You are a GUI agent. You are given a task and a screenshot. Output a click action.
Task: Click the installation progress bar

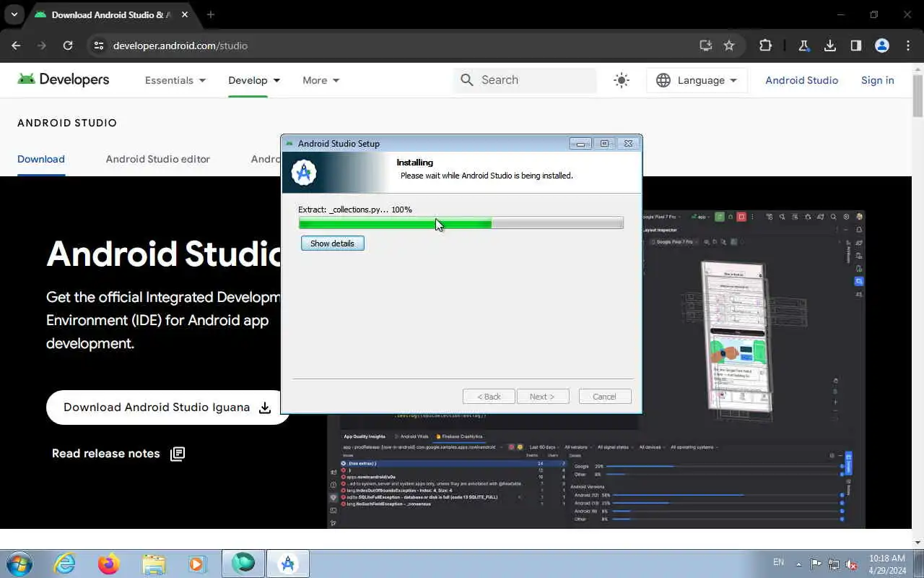pyautogui.click(x=461, y=223)
